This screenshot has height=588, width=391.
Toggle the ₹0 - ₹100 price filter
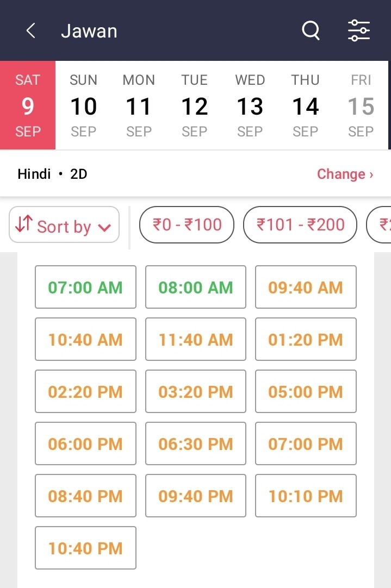(187, 224)
